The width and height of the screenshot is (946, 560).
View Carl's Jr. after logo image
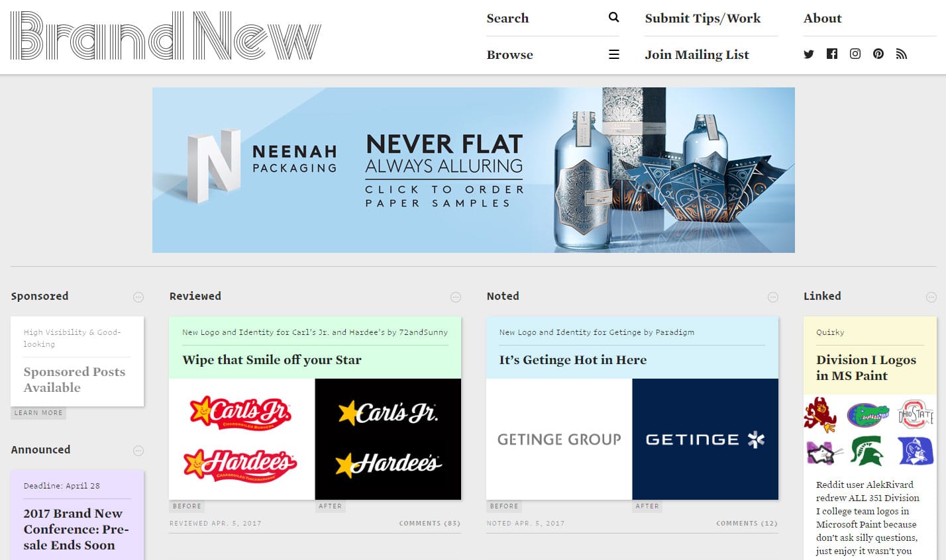[388, 439]
